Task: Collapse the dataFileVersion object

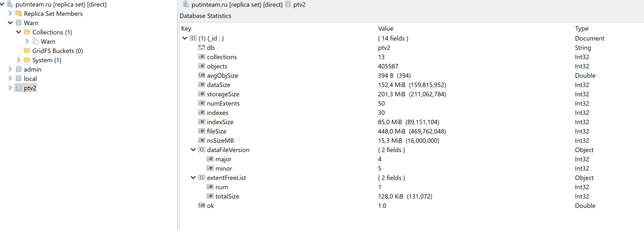Action: pos(193,150)
